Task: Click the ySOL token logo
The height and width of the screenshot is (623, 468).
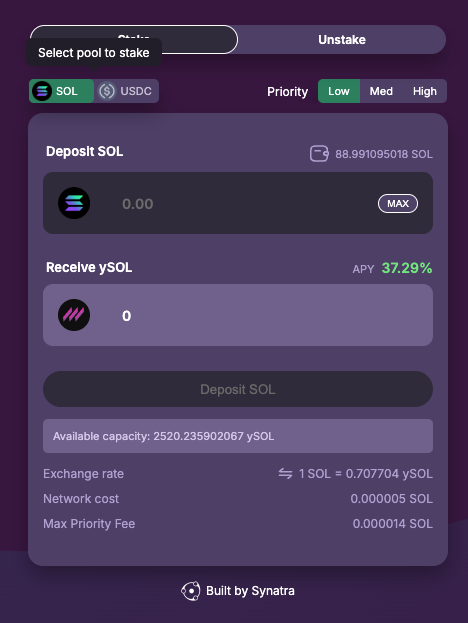Action: click(74, 315)
